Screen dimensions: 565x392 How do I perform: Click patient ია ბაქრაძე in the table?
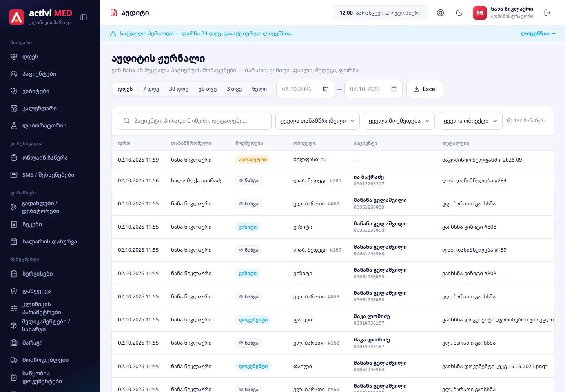coord(369,177)
